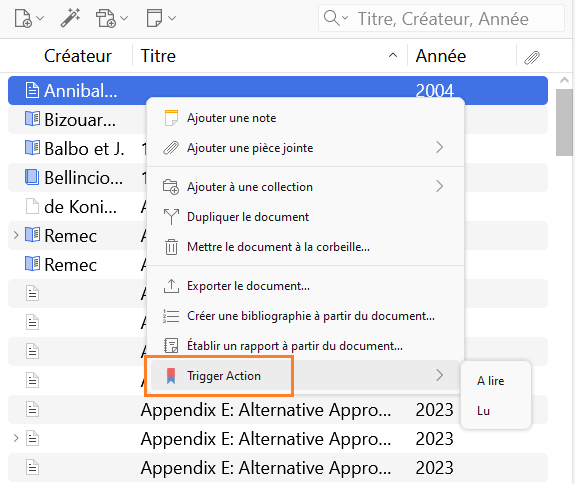
Task: Choose Mettre le document à la corbeille…
Action: [305, 247]
